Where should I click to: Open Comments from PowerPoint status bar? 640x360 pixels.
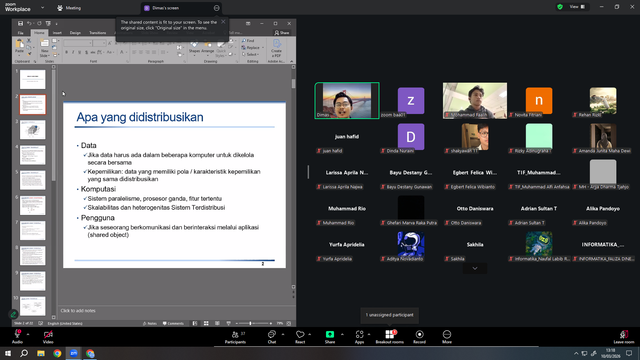coord(173,323)
